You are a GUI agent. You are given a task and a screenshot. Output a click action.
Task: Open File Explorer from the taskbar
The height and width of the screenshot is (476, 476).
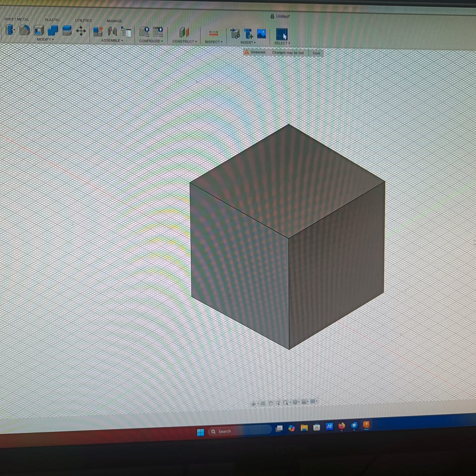304,427
